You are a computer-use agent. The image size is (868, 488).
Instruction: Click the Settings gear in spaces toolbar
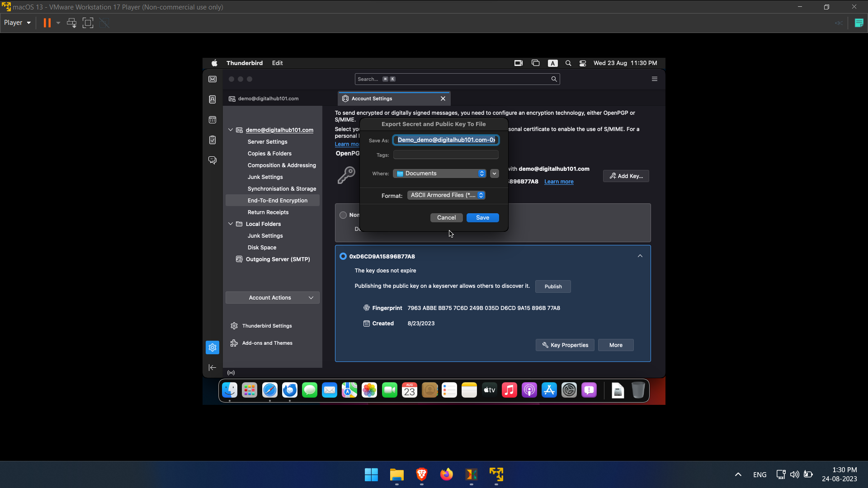coord(212,347)
